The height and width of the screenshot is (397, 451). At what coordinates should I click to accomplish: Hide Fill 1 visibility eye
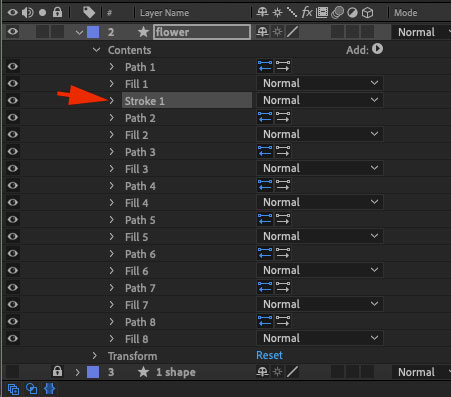click(13, 83)
